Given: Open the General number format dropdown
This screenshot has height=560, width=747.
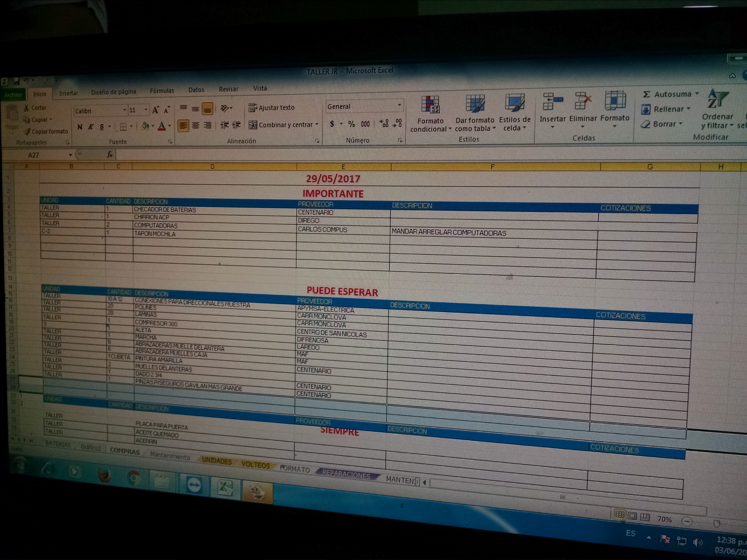Looking at the screenshot, I should point(399,105).
